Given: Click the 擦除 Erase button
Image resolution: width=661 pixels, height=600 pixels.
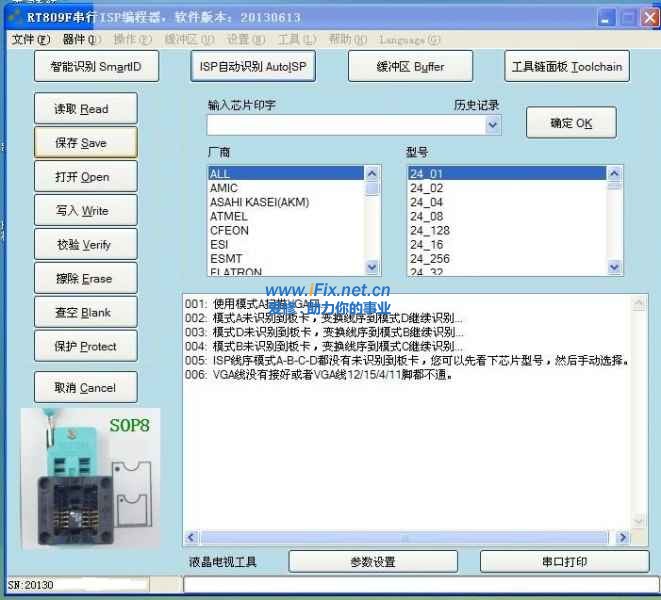Looking at the screenshot, I should (x=86, y=278).
